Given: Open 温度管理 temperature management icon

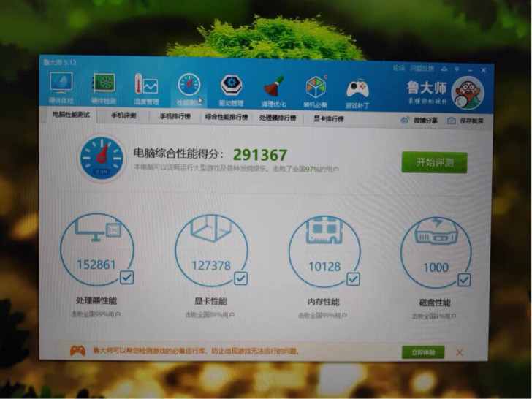Looking at the screenshot, I should pos(146,84).
